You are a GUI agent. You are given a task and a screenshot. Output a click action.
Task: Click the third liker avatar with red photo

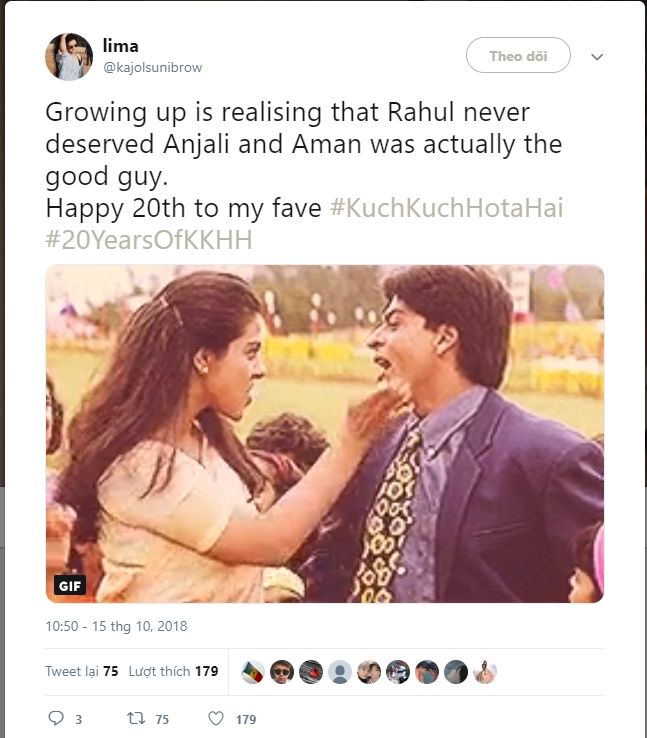click(x=311, y=671)
